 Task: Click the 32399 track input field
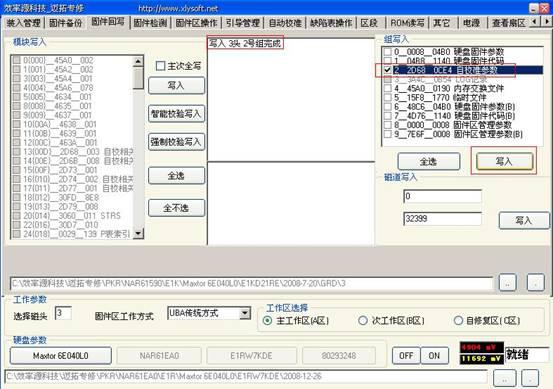coord(442,219)
